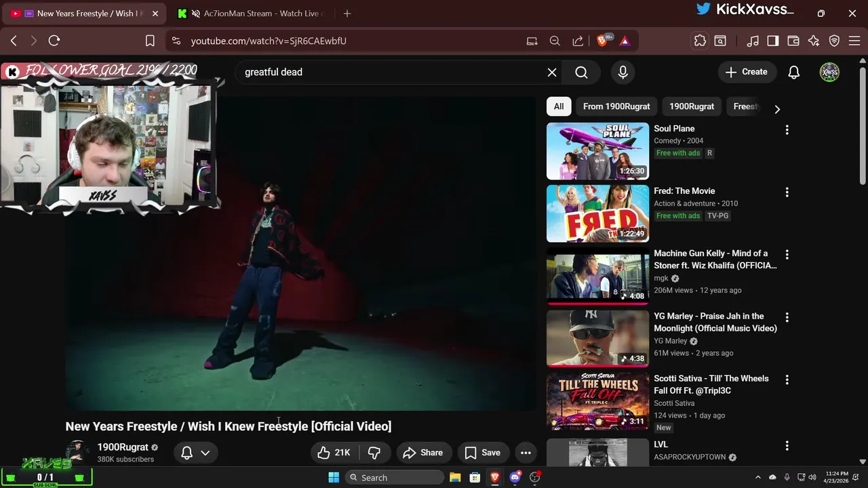This screenshot has width=868, height=488.
Task: Expand notification options chevron beside channel bell
Action: pyautogui.click(x=205, y=453)
